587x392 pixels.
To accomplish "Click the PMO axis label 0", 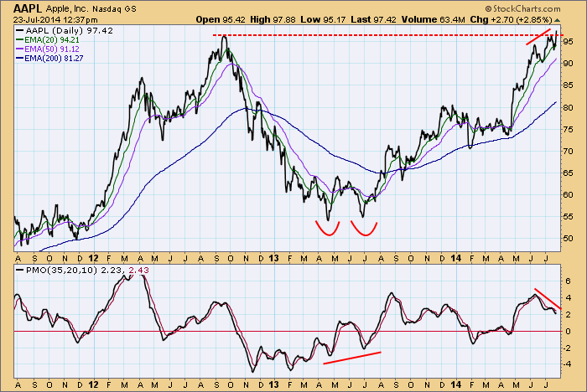I will point(568,332).
